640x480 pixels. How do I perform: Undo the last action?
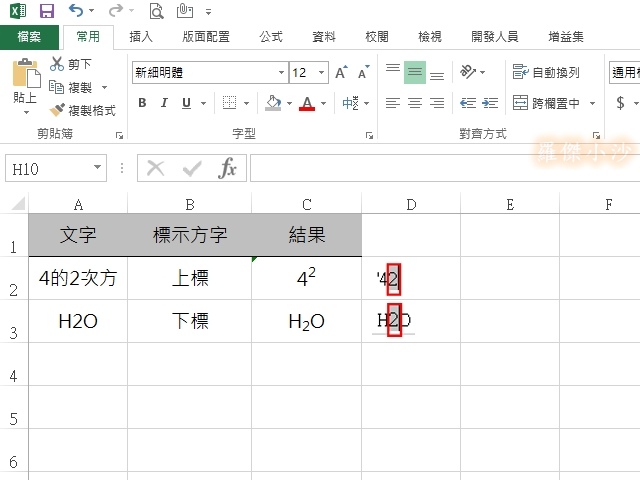(x=76, y=11)
